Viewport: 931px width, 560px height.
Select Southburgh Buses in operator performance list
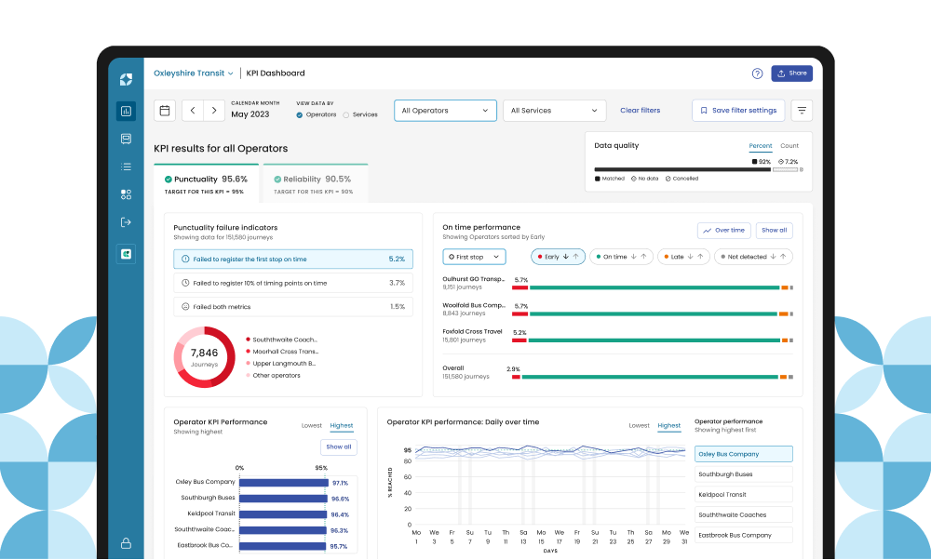click(743, 474)
